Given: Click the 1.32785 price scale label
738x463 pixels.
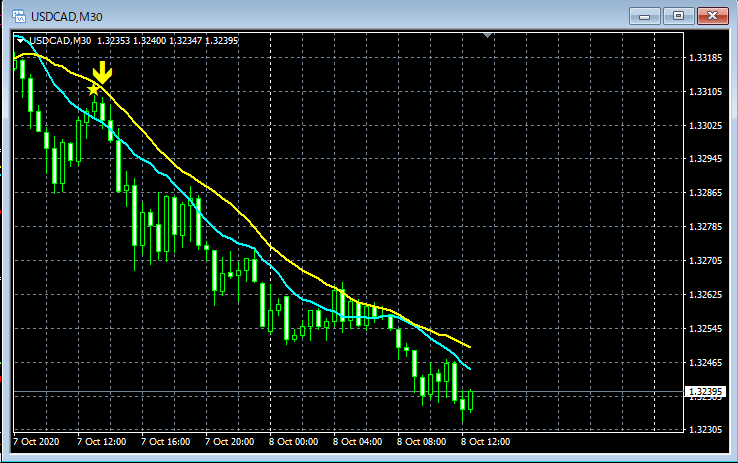Looking at the screenshot, I should (x=705, y=227).
